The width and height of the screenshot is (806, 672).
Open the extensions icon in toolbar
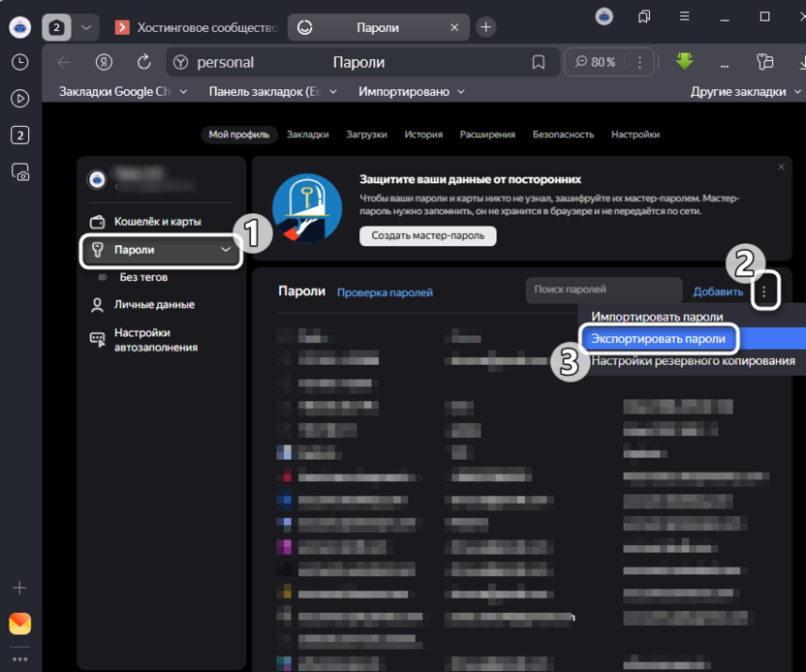pos(765,62)
